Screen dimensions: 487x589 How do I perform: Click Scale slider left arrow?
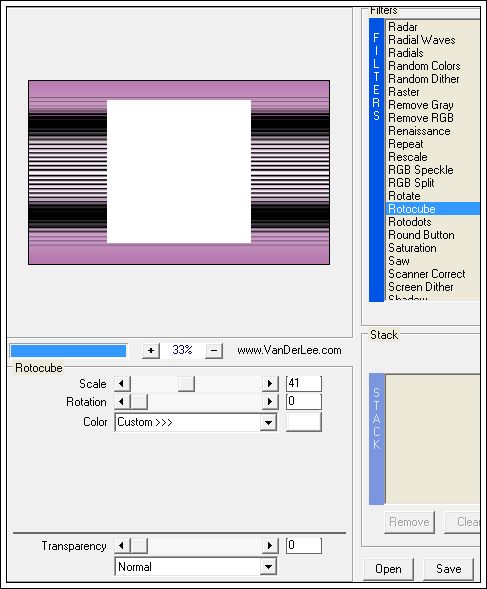coord(122,384)
